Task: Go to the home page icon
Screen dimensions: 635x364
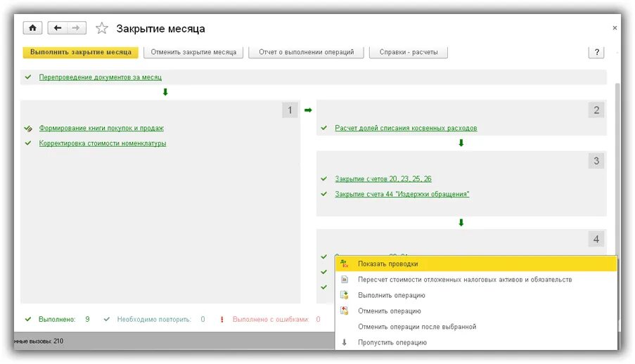Action: 32,28
